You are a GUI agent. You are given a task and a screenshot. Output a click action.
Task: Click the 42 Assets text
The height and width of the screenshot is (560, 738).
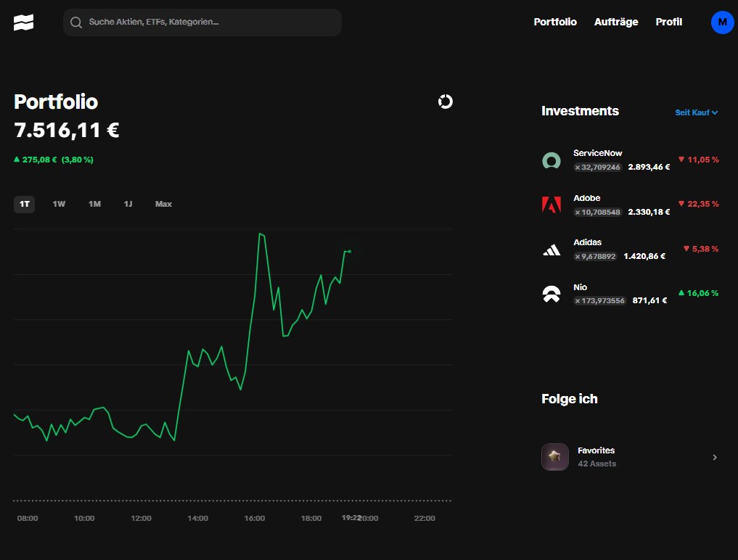pyautogui.click(x=596, y=464)
